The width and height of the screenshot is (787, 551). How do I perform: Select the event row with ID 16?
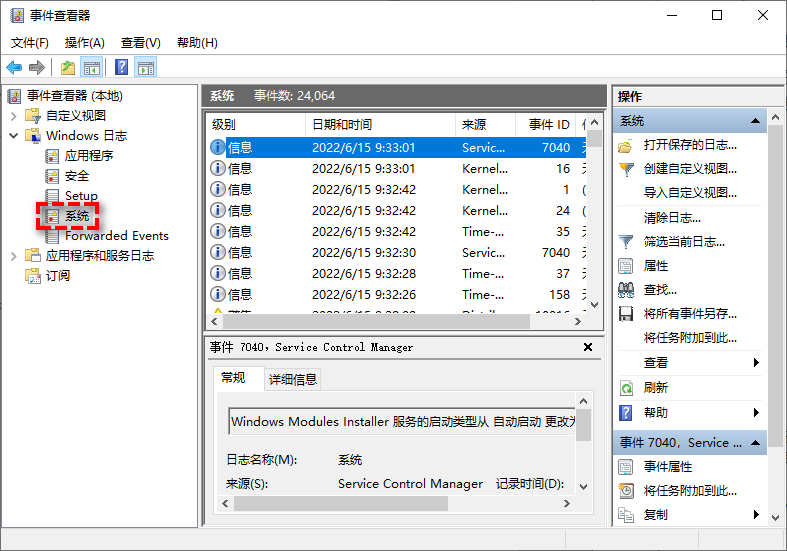tap(397, 169)
